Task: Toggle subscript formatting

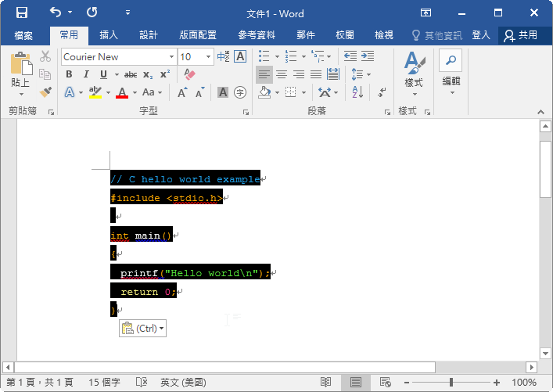Action: (x=148, y=74)
